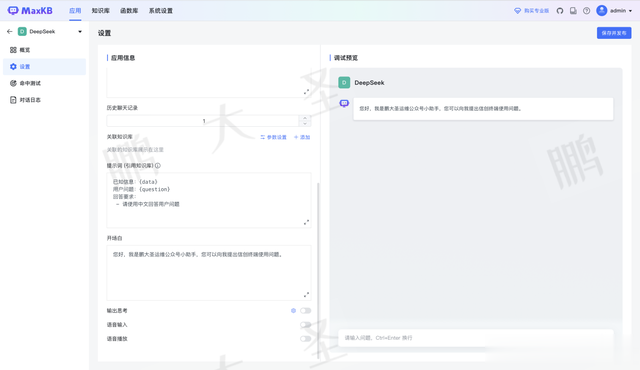640x370 pixels.
Task: Click the 保存并发布 button
Action: [x=614, y=33]
